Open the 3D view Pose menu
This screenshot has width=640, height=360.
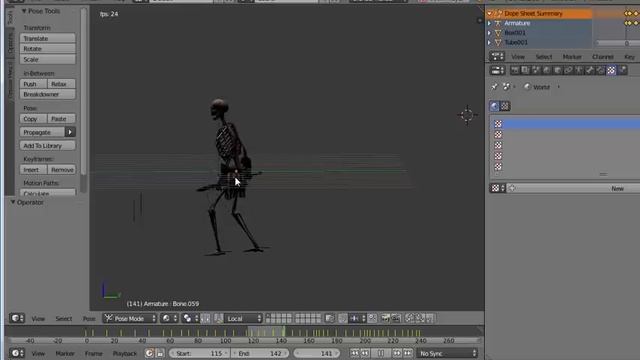point(89,318)
